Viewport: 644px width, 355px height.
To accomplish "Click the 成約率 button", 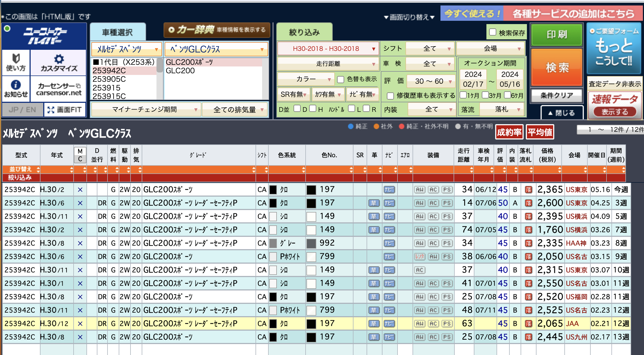I will [x=509, y=132].
